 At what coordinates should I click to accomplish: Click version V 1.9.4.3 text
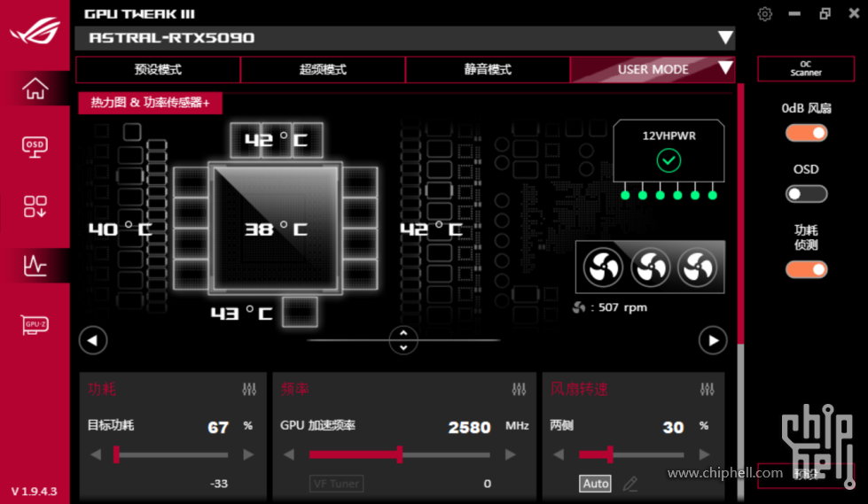[35, 492]
